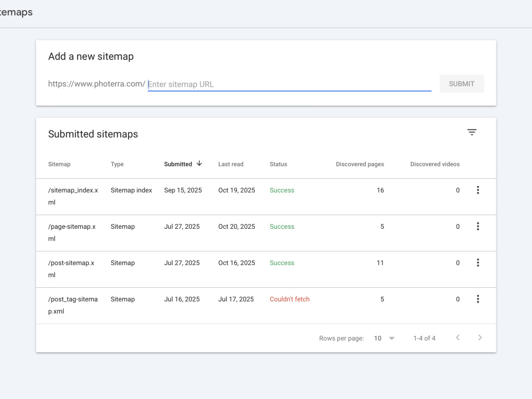Expand the Rows per page dropdown
Image resolution: width=532 pixels, height=399 pixels.
[x=384, y=338]
